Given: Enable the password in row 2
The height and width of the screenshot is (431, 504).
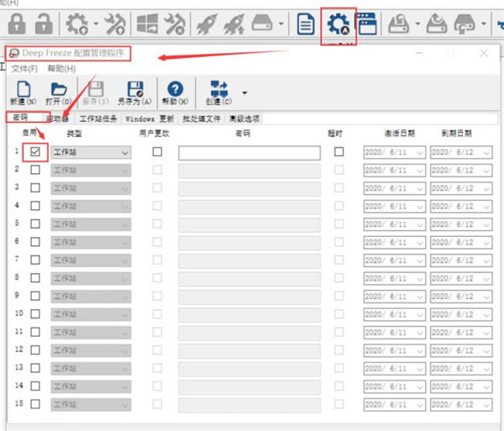Looking at the screenshot, I should tap(35, 170).
